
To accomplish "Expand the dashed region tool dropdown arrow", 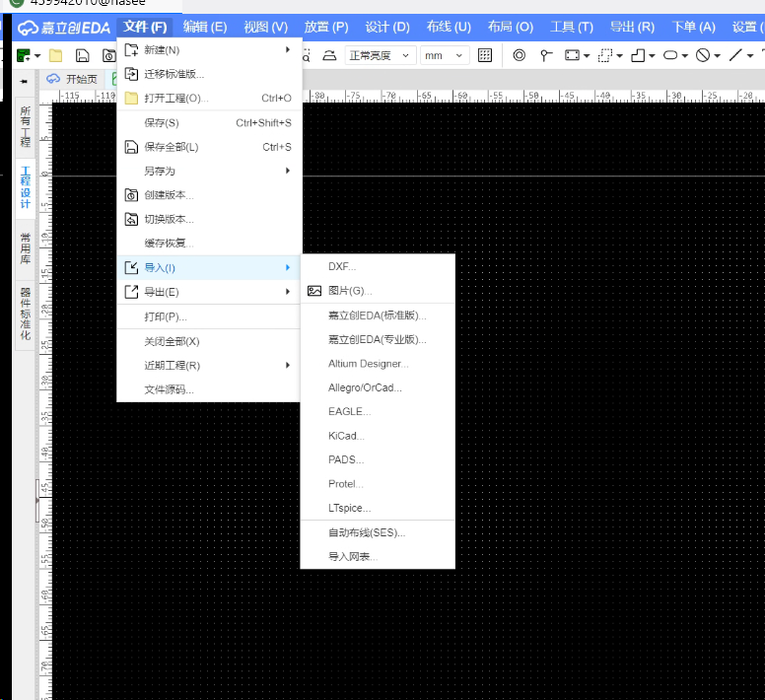I will [x=620, y=56].
